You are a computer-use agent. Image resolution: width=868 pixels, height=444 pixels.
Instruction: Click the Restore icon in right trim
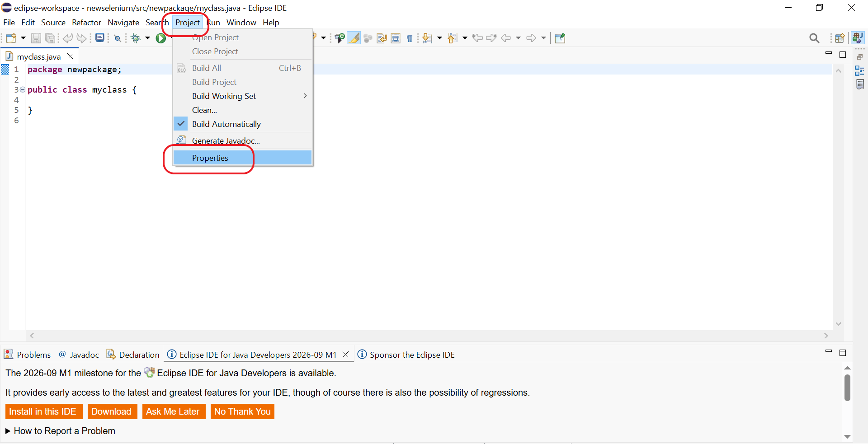(860, 57)
